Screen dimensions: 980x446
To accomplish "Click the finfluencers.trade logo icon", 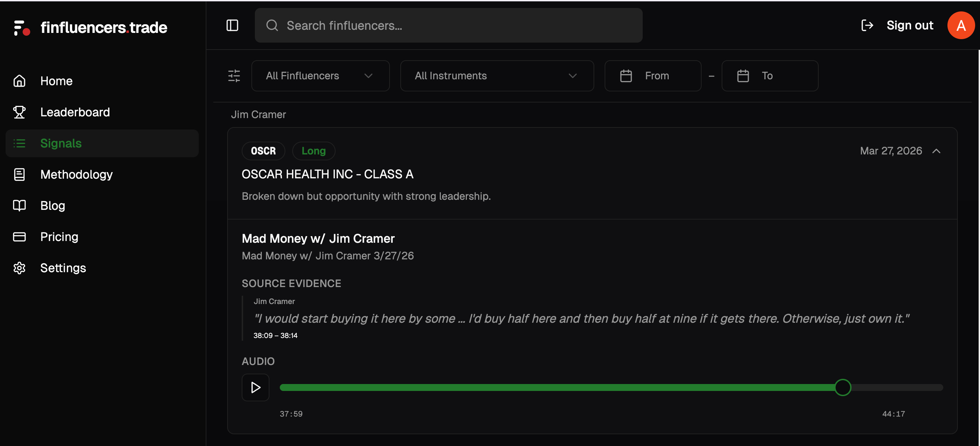I will point(22,28).
